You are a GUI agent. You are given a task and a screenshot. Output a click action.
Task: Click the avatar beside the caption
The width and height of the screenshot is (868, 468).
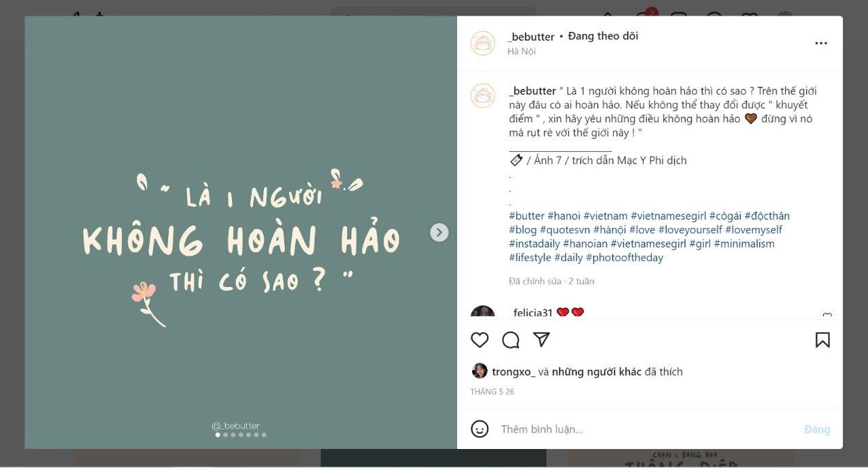point(483,96)
